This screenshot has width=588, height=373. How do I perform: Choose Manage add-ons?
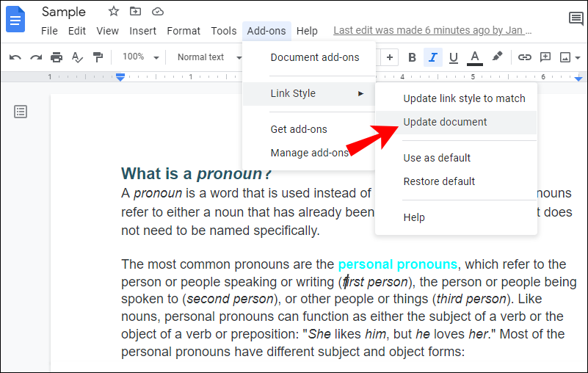(309, 153)
